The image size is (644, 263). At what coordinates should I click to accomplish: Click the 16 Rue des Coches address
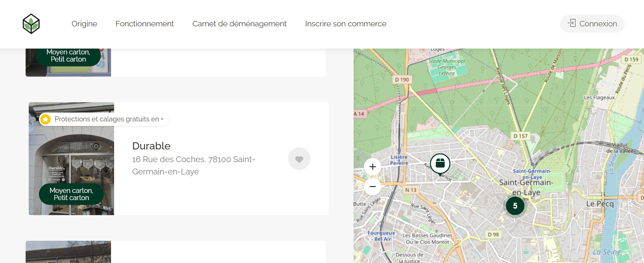[193, 166]
